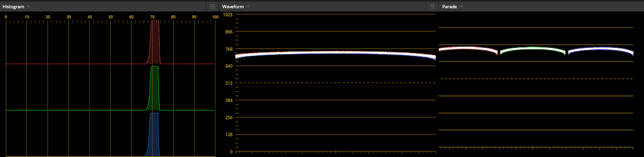Click the 256 label on Waveform scale
644x157 pixels.
point(229,117)
